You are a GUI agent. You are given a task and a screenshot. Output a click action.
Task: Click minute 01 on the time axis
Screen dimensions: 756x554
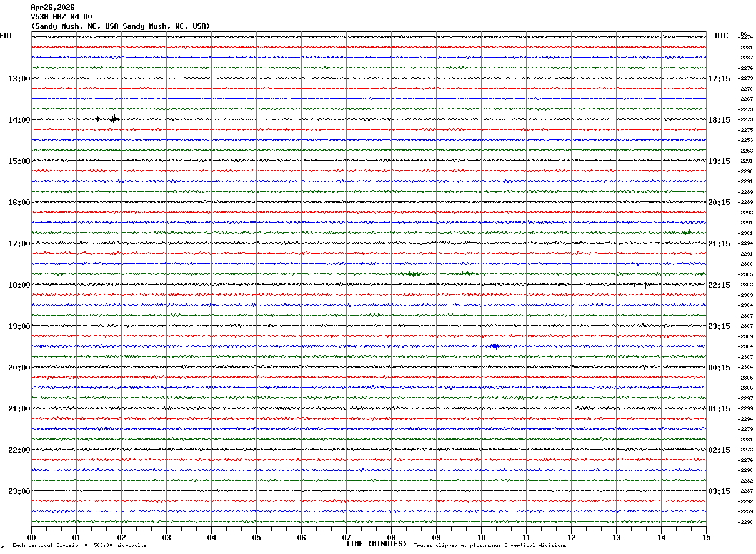[x=76, y=537]
